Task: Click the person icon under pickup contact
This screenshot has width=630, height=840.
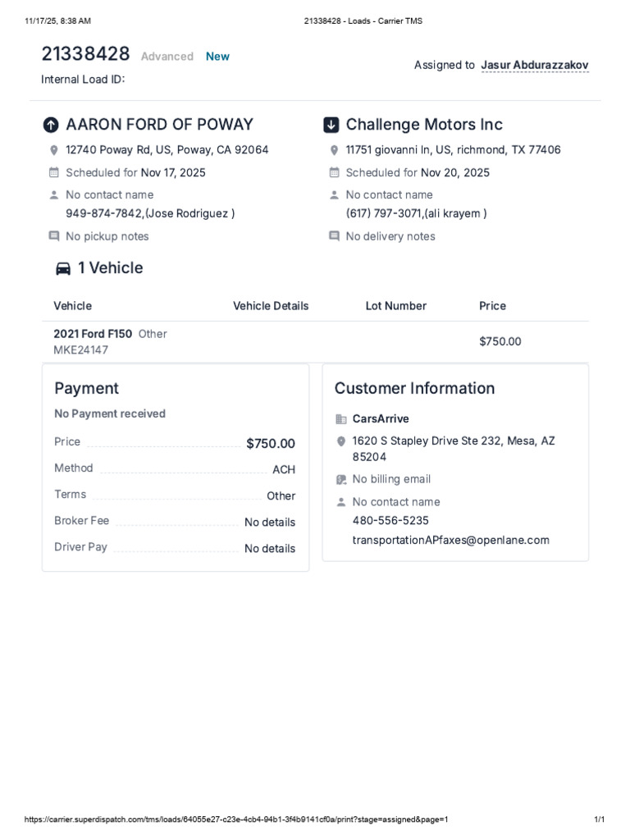Action: [53, 195]
